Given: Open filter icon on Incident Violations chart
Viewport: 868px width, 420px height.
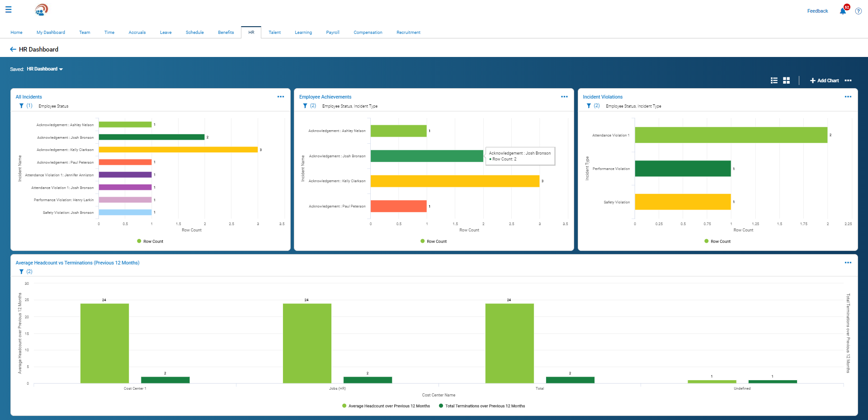Looking at the screenshot, I should pos(589,106).
